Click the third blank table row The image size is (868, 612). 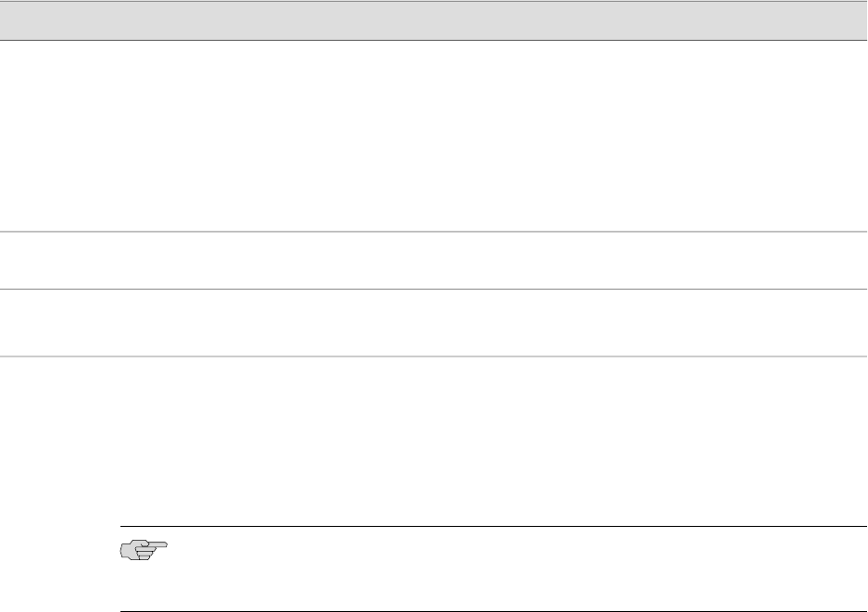point(434,323)
